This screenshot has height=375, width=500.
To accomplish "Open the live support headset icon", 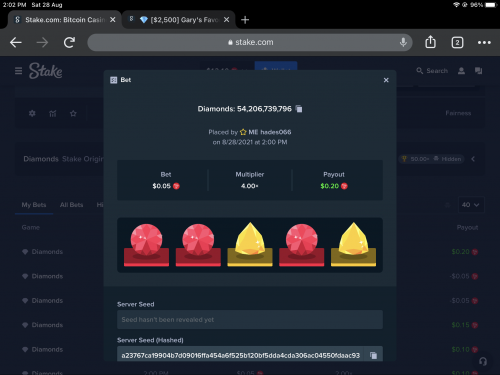I will (483, 361).
